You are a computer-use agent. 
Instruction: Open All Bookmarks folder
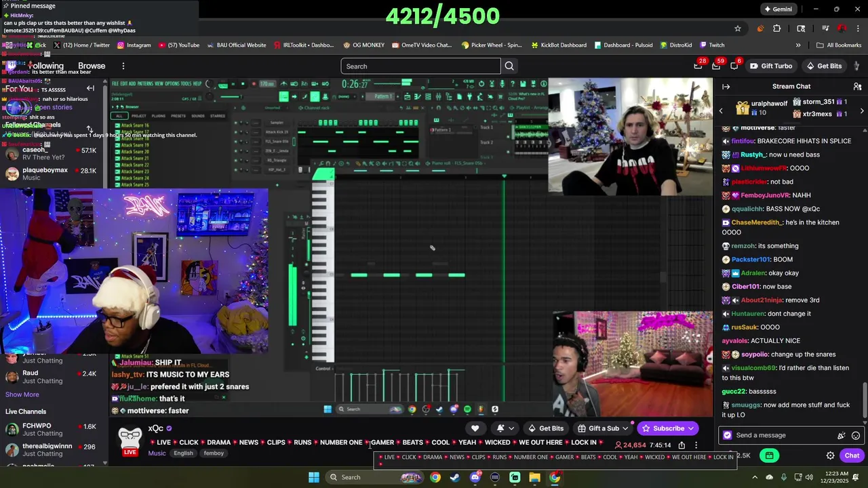coord(839,45)
